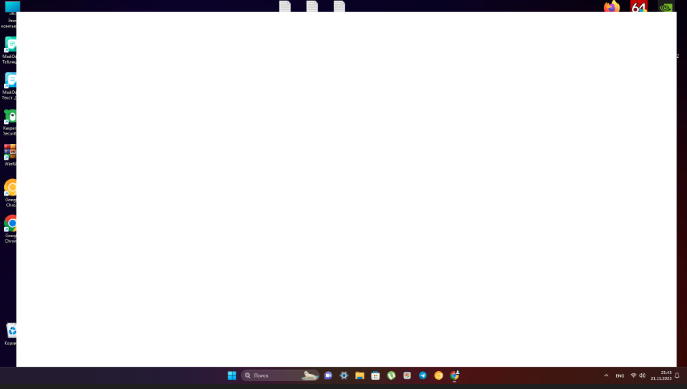The width and height of the screenshot is (687, 389).
Task: Select the Kaspersky Security desktop shortcut
Action: (10, 122)
